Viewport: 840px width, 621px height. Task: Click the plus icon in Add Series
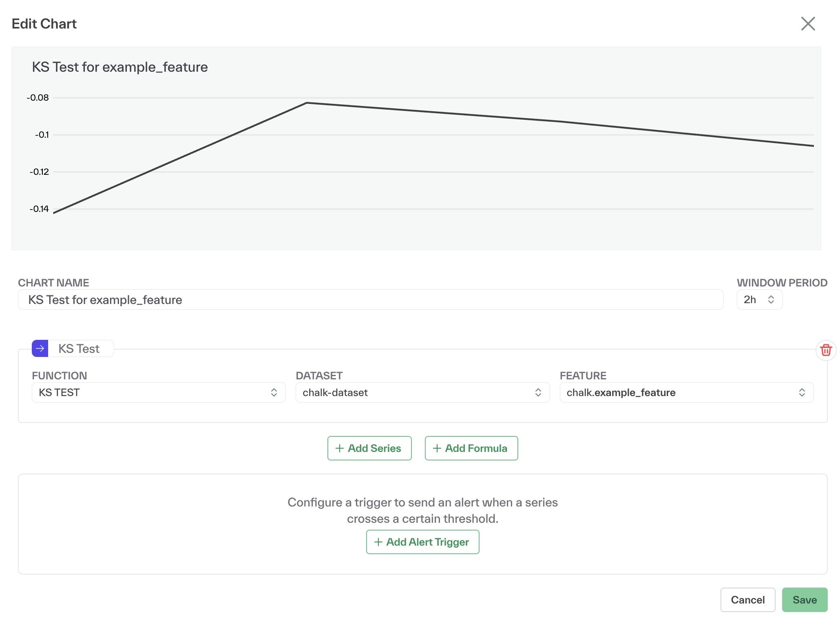[x=339, y=448]
